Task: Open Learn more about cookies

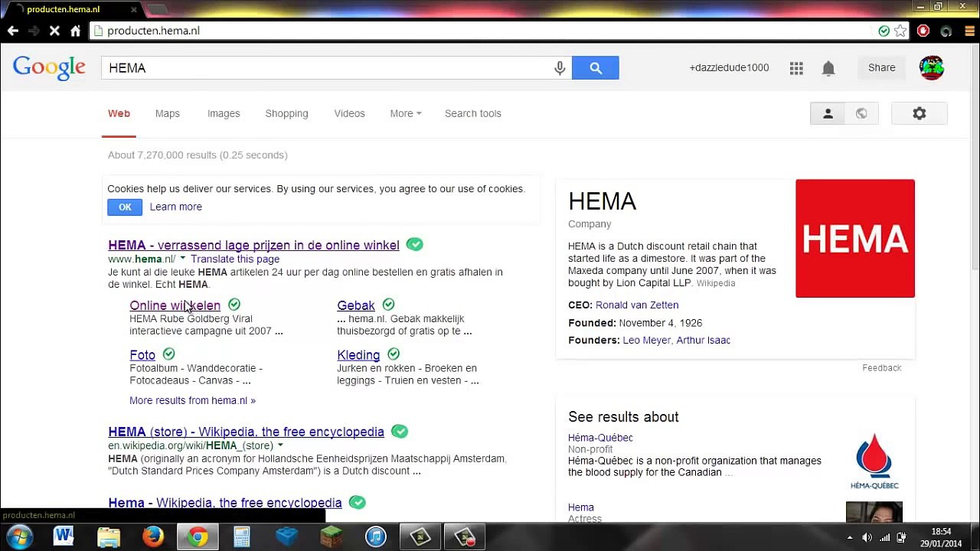Action: [x=176, y=207]
